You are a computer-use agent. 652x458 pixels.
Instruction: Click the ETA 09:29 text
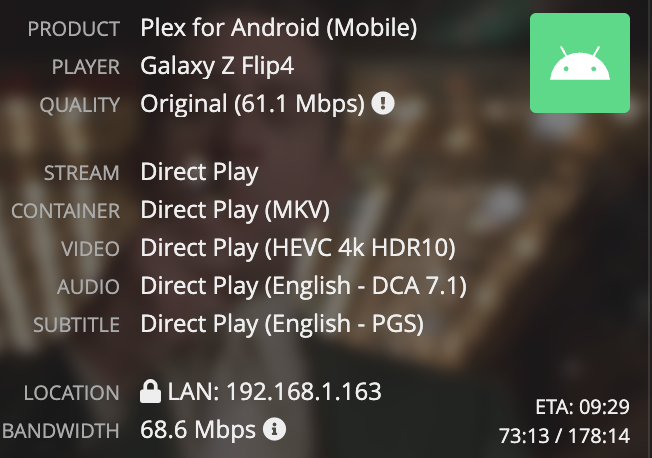click(x=583, y=407)
